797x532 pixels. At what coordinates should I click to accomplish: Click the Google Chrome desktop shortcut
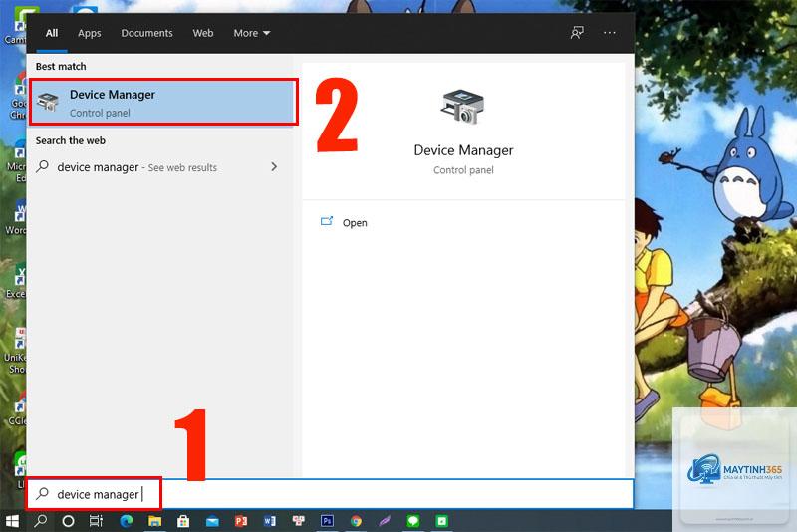(18, 97)
